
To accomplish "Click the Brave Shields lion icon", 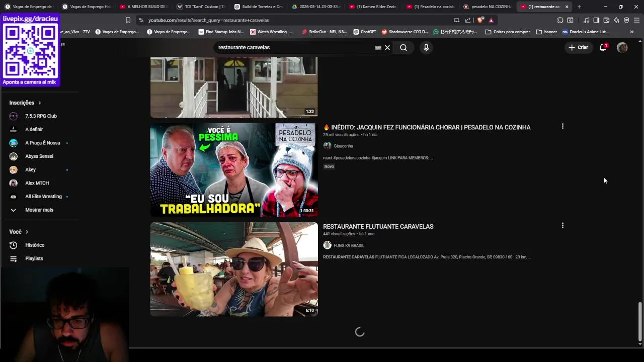I will click(x=480, y=20).
